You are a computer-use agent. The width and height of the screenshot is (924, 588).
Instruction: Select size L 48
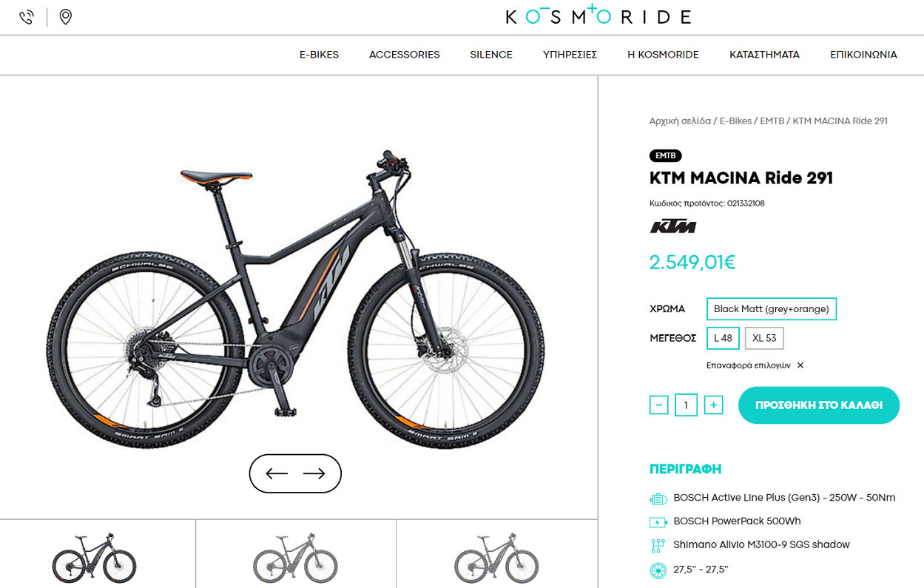coord(723,338)
